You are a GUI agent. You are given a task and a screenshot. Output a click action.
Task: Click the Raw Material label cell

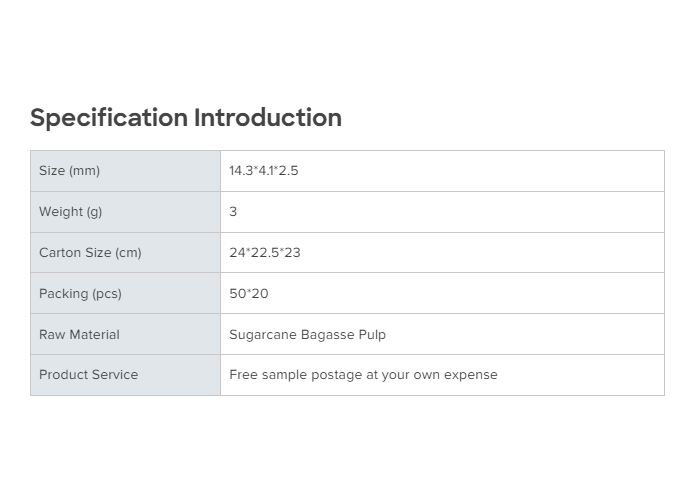click(79, 335)
